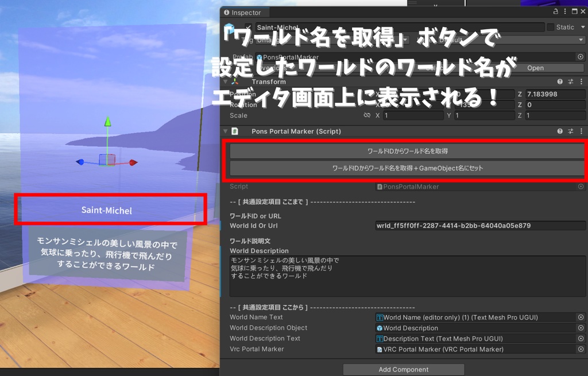
Task: Open the object picker for Vrc Portal Marker
Action: point(581,349)
